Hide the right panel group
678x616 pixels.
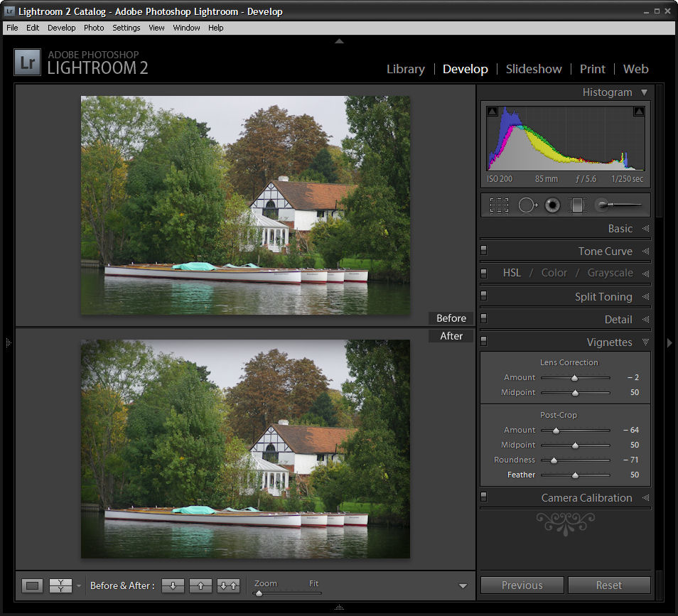click(x=669, y=342)
